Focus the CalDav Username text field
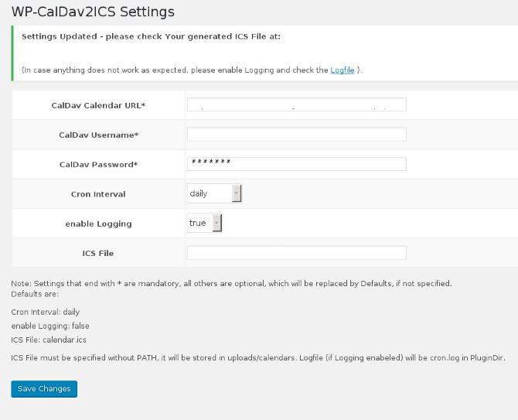This screenshot has width=518, height=420. (297, 135)
